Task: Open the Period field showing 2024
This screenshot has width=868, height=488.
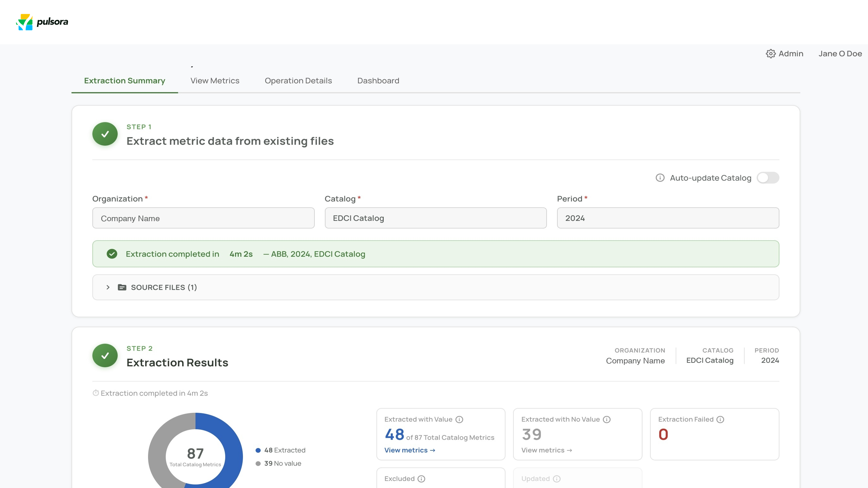Action: point(668,218)
